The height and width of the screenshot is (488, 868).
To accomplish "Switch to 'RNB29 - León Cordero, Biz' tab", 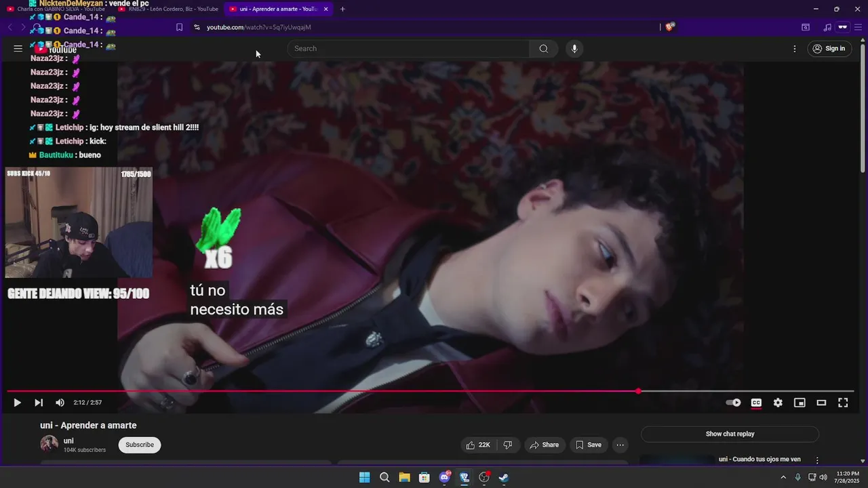I will [168, 9].
